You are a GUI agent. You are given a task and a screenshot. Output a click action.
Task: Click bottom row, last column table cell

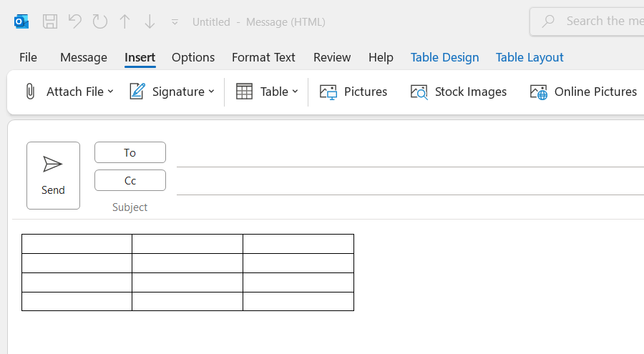298,301
